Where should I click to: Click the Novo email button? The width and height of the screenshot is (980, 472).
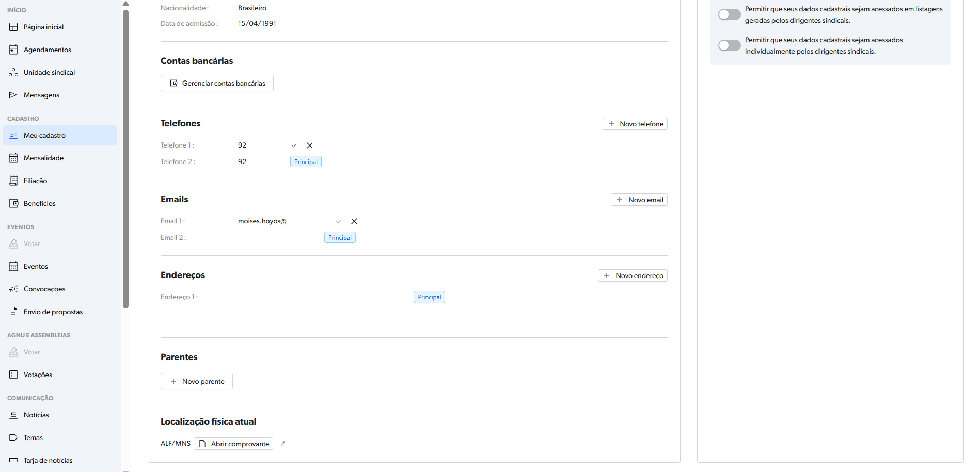pyautogui.click(x=639, y=200)
